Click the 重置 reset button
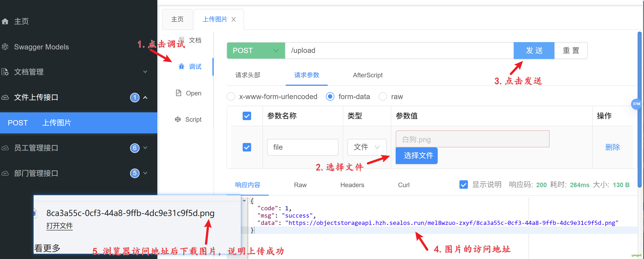 (x=571, y=51)
